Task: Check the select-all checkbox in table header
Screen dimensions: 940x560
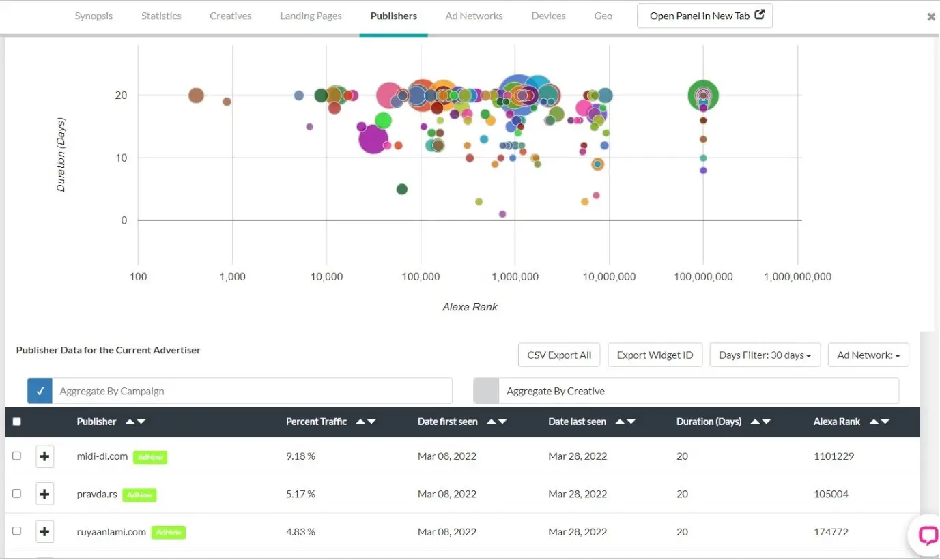Action: click(x=17, y=422)
